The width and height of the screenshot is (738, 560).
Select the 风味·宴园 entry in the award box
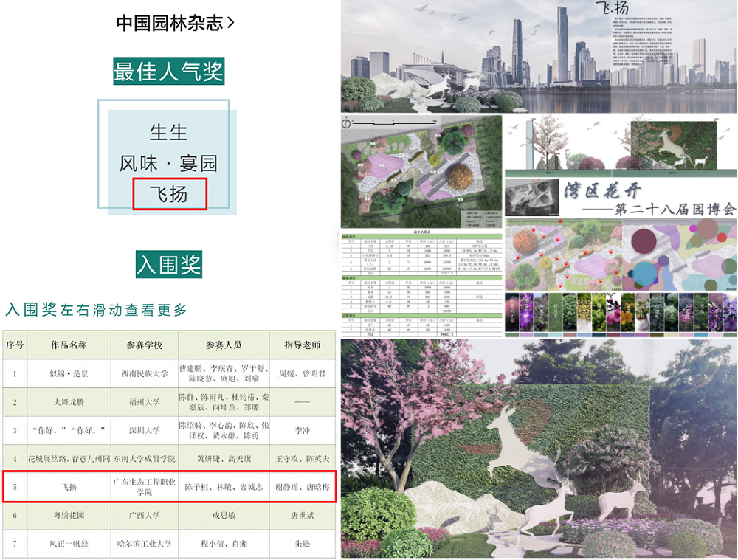(168, 163)
